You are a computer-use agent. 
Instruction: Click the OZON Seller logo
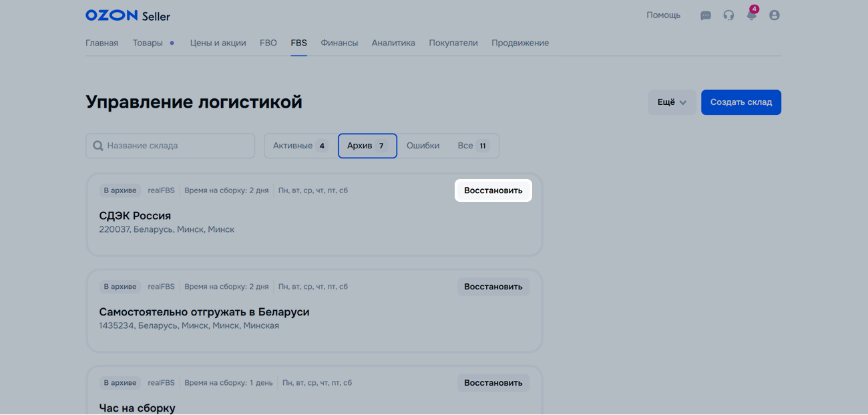[x=128, y=15]
